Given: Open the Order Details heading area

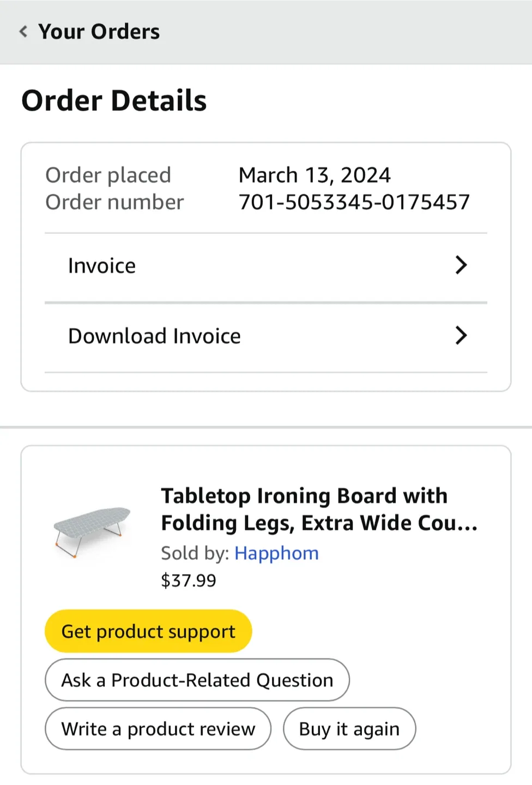Looking at the screenshot, I should point(114,100).
